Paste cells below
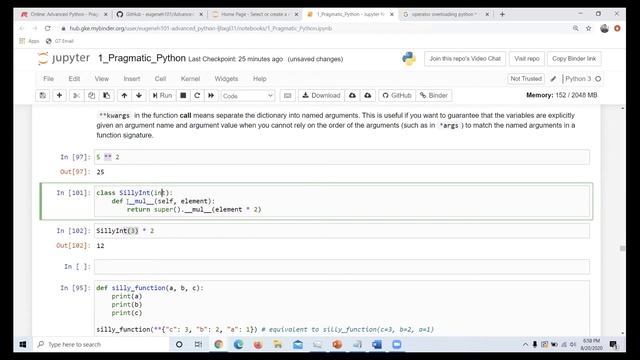Image resolution: width=640 pixels, height=360 pixels. (107, 96)
